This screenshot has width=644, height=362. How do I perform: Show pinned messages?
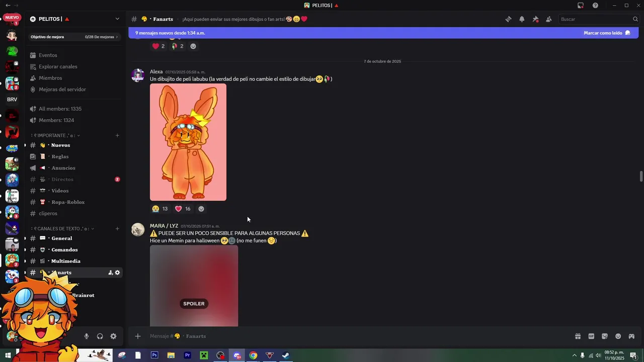click(x=535, y=19)
